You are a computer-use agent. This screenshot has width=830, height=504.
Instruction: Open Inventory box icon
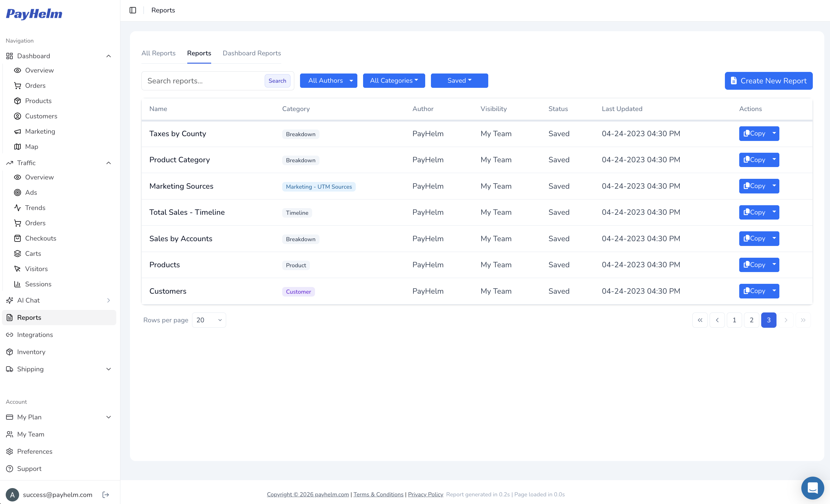coord(10,352)
